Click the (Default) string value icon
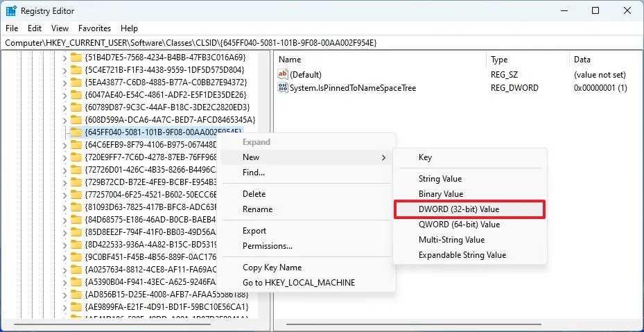Screen dimensions: 644x332 (283, 74)
